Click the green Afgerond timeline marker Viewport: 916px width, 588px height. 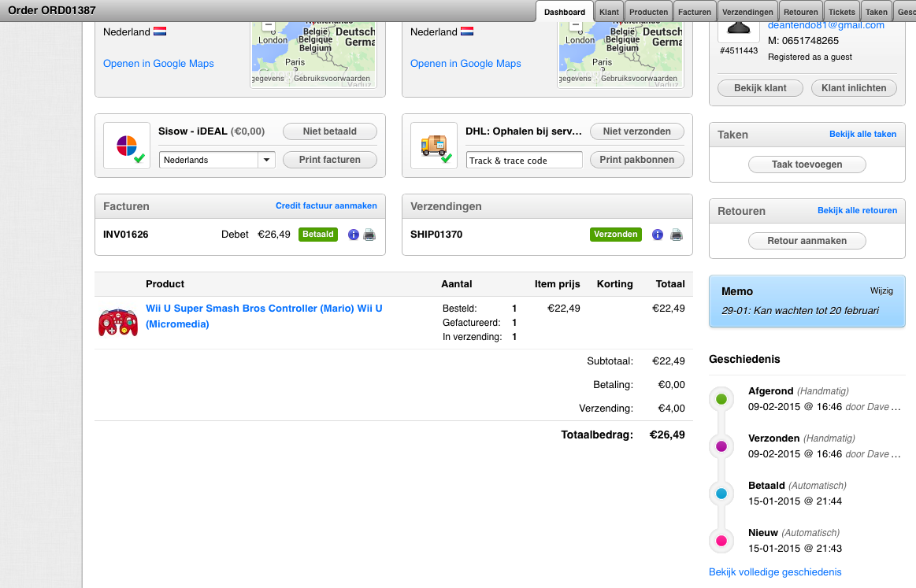[x=721, y=399]
